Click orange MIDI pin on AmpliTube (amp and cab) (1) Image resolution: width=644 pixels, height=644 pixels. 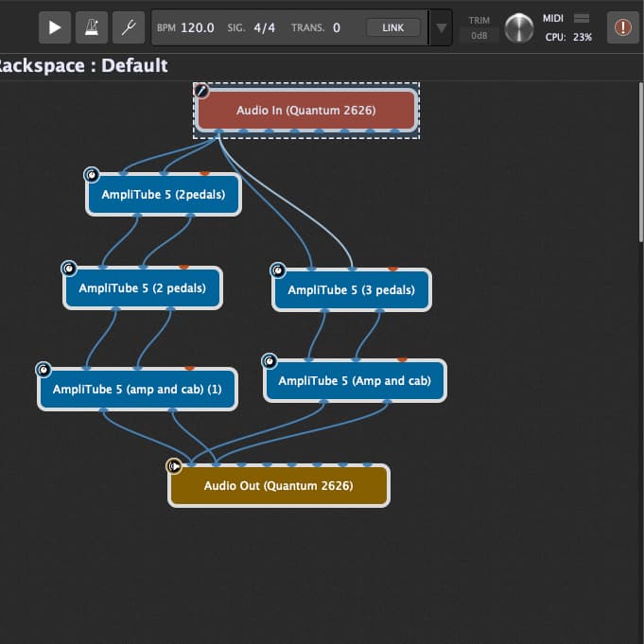click(x=189, y=368)
